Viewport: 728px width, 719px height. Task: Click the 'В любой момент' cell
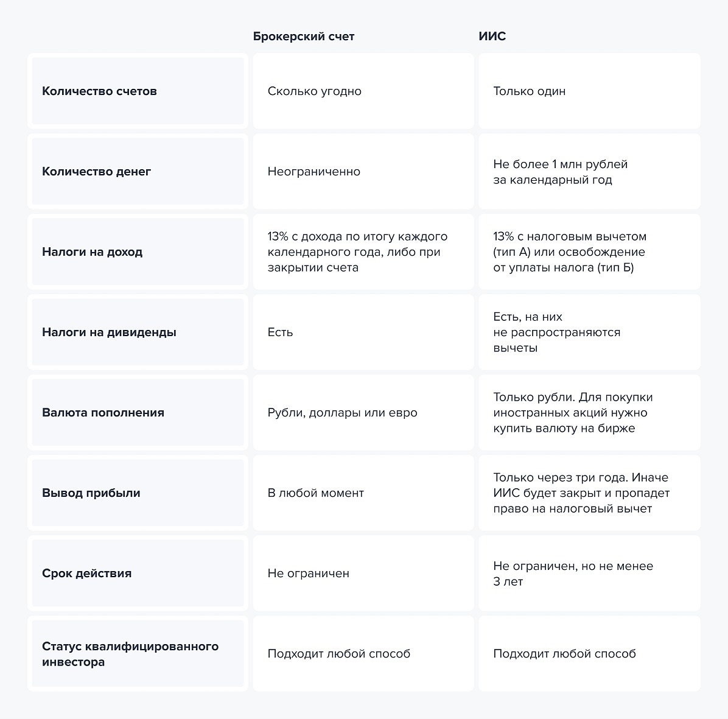(x=363, y=493)
